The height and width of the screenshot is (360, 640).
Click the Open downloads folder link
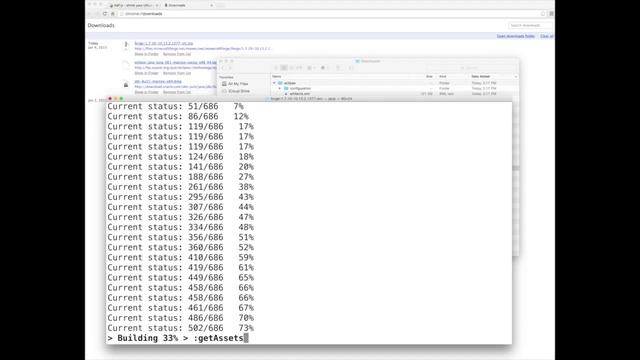pyautogui.click(x=516, y=36)
